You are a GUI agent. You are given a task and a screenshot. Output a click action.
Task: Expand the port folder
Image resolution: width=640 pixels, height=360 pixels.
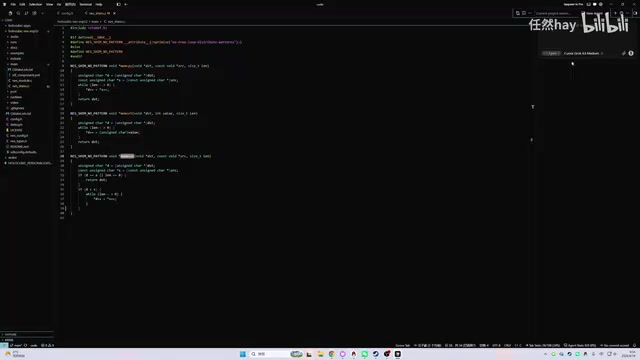13,92
